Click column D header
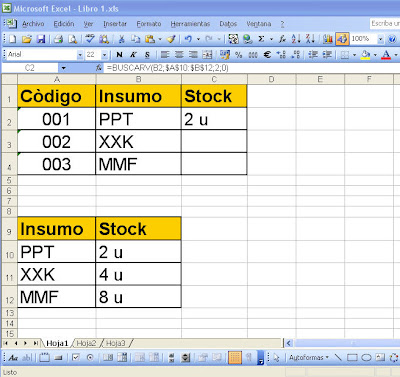 click(272, 79)
